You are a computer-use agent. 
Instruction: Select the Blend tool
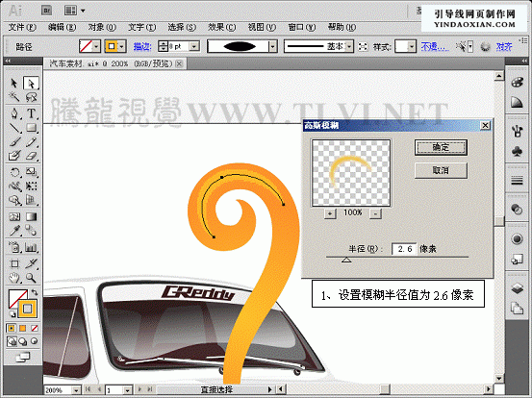[x=31, y=231]
